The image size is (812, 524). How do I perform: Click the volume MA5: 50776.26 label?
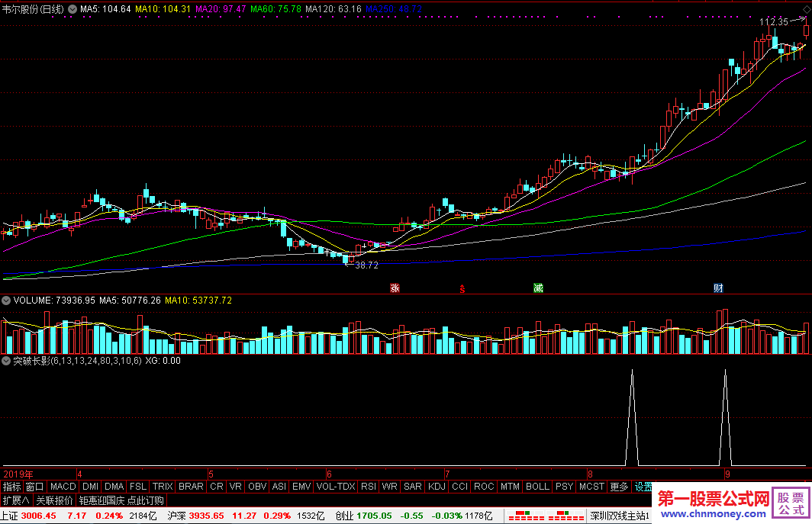tap(130, 301)
